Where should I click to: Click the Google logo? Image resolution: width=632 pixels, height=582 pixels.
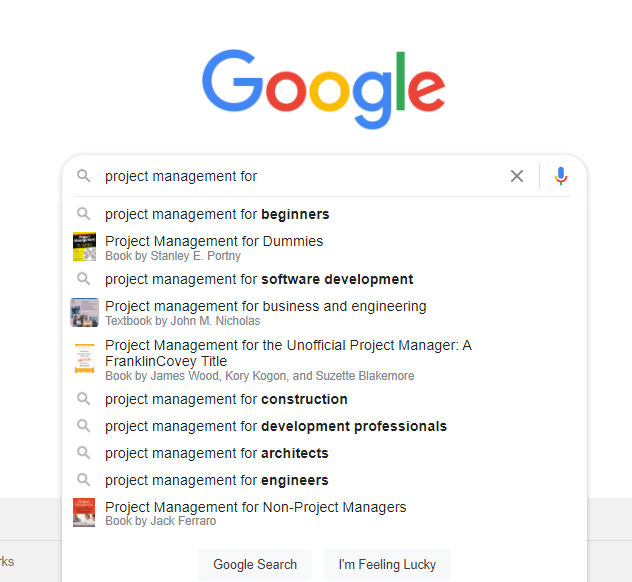(x=323, y=84)
